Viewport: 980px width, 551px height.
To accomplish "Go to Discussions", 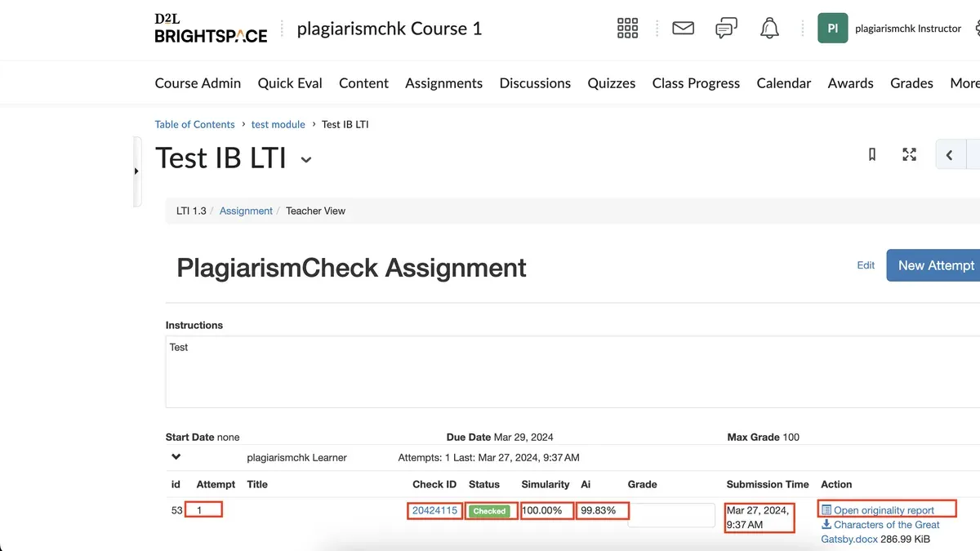I will point(535,83).
